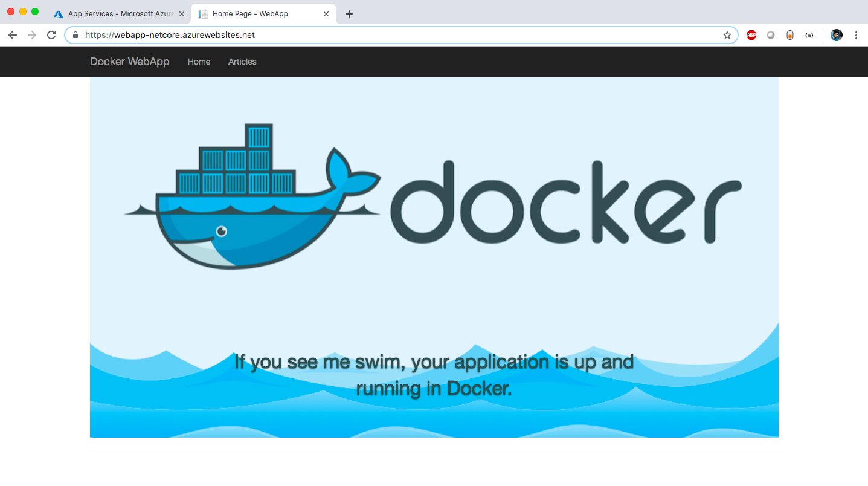868x486 pixels.
Task: Click the forward navigation arrow
Action: click(32, 35)
